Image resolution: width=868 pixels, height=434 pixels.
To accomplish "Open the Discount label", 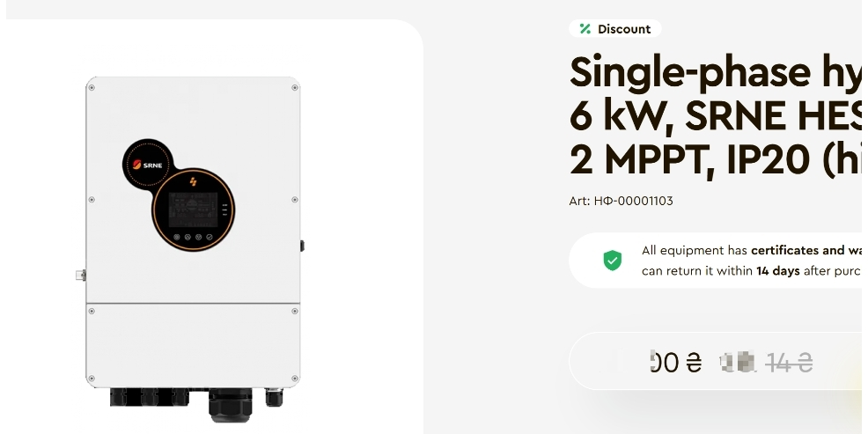I will [615, 29].
